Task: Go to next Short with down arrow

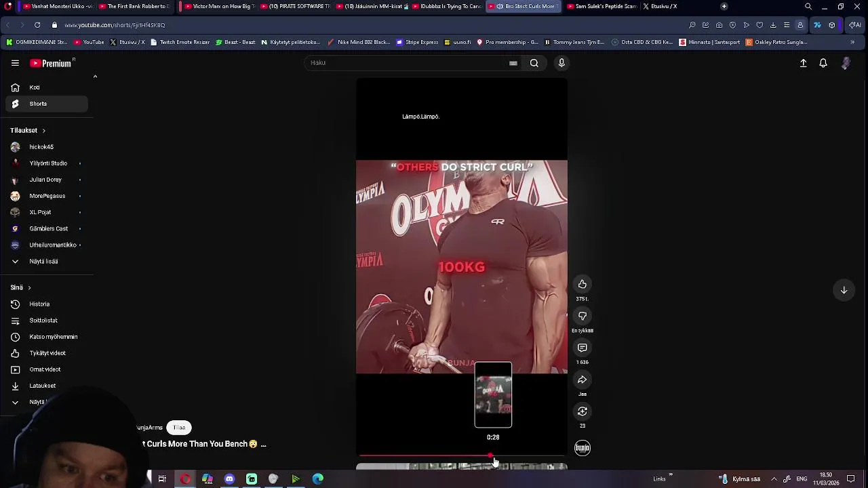Action: click(844, 290)
